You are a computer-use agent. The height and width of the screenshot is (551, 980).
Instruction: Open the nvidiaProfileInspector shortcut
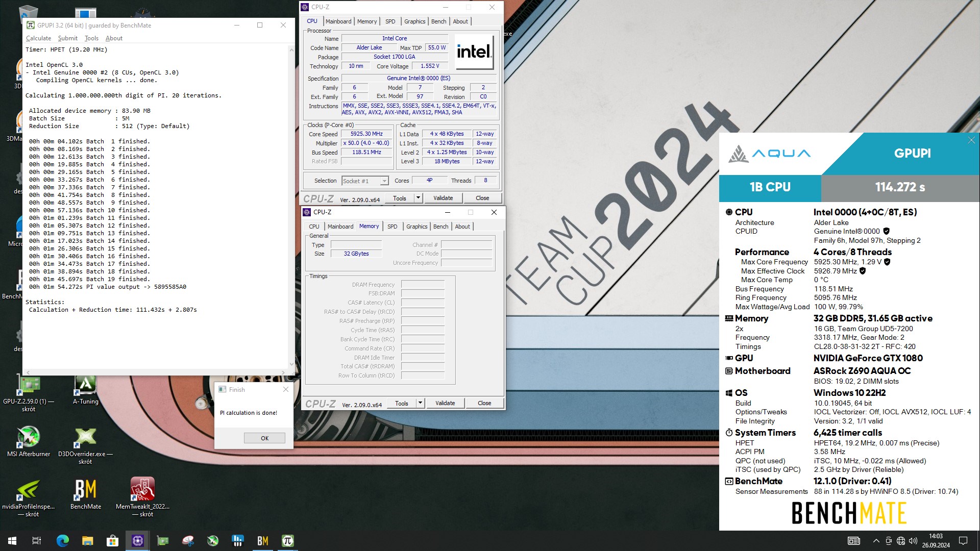(29, 498)
